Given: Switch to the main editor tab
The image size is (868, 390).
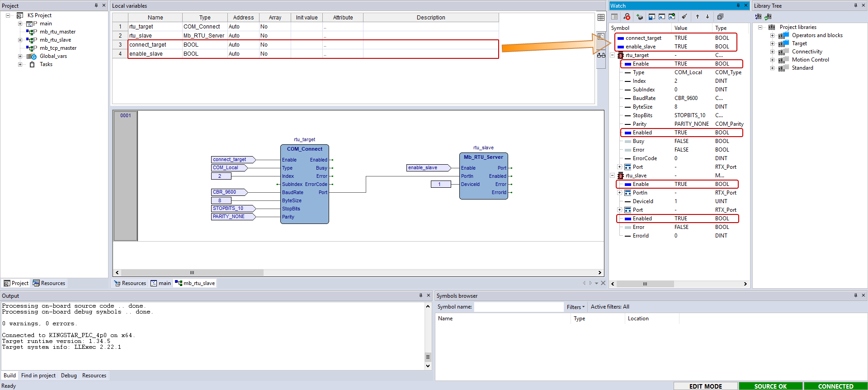Looking at the screenshot, I should tap(161, 283).
